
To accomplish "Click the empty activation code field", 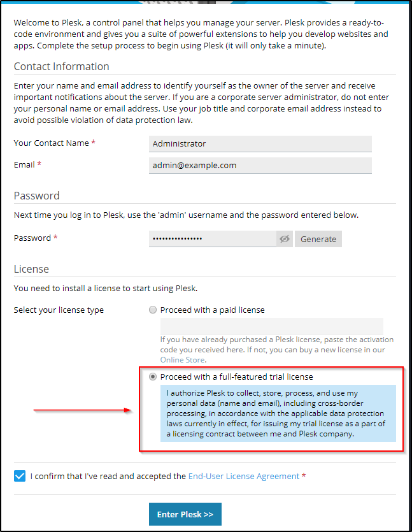I will [x=271, y=326].
